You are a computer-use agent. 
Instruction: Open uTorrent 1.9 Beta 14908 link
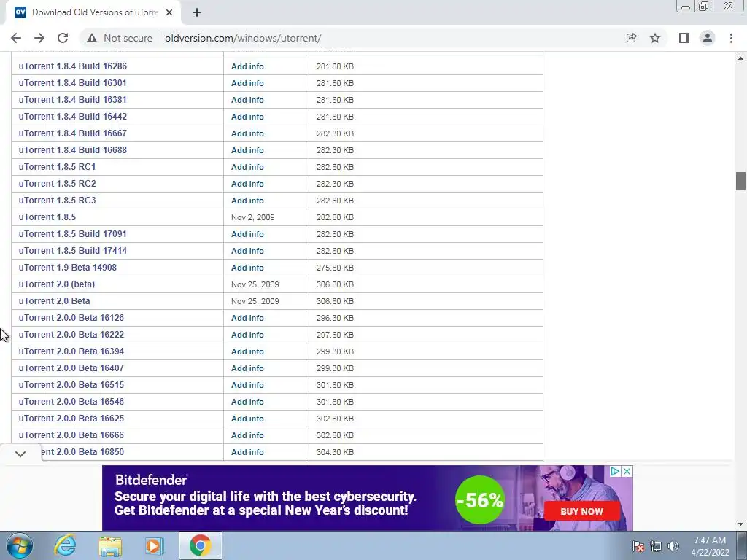68,267
